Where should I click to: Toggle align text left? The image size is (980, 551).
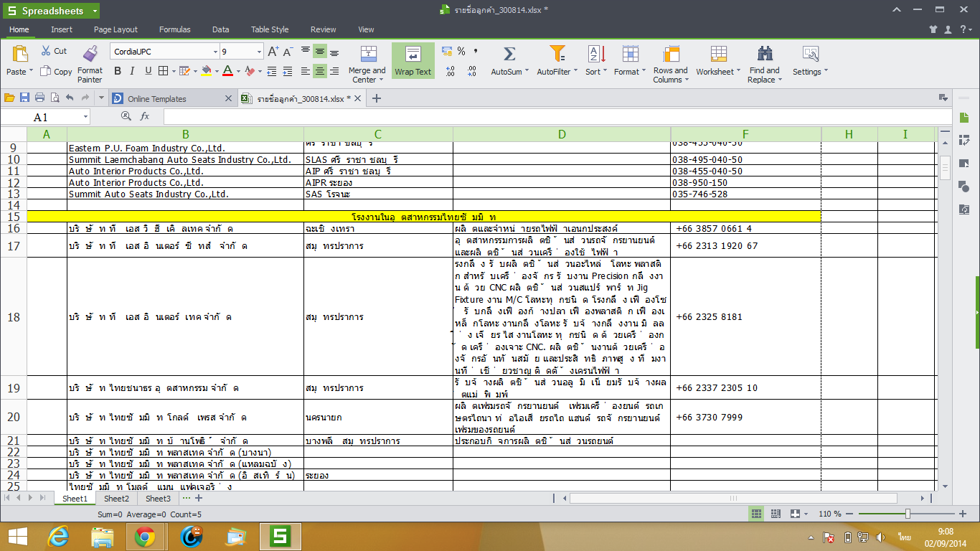(306, 70)
